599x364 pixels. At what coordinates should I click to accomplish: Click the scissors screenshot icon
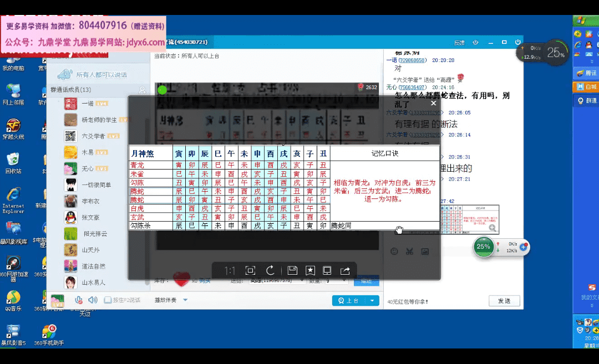pyautogui.click(x=409, y=252)
